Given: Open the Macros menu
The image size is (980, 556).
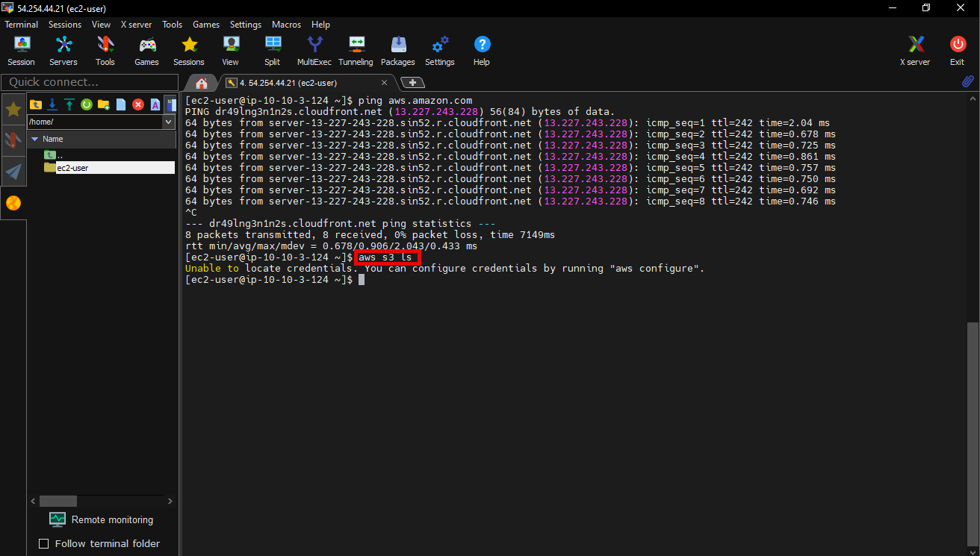Looking at the screenshot, I should [x=287, y=25].
